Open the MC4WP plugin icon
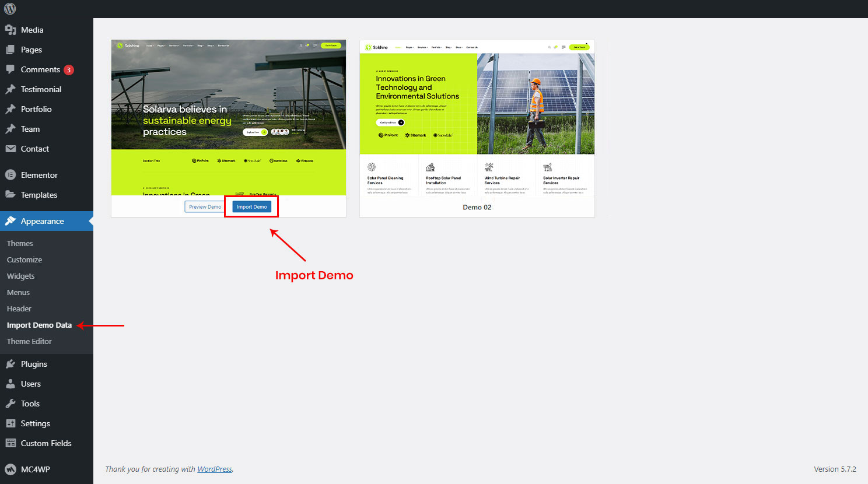The image size is (868, 484). point(10,469)
